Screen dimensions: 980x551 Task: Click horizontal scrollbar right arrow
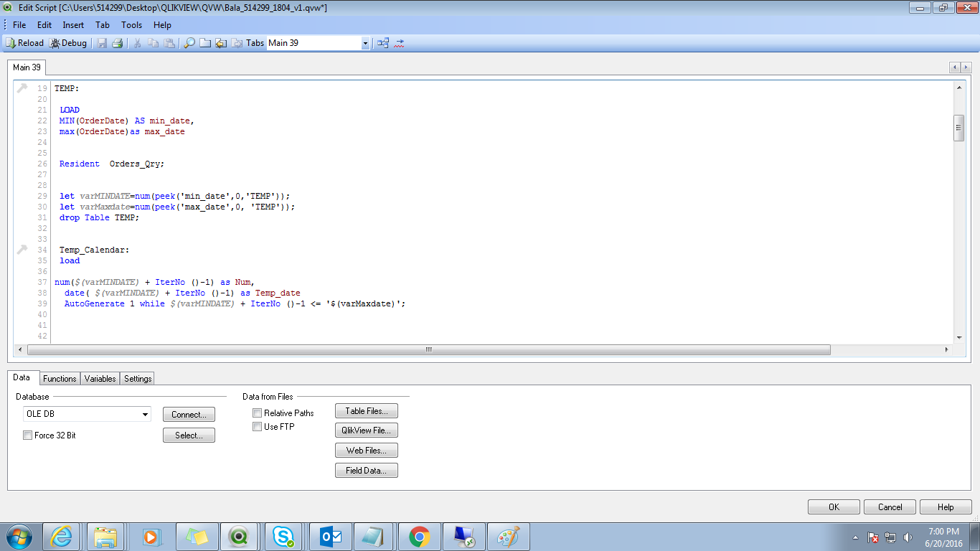pyautogui.click(x=946, y=350)
